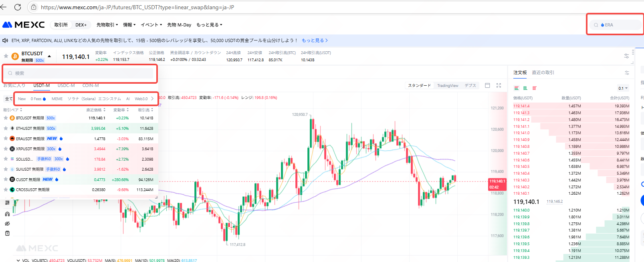Select the COIN-M tab
The height and width of the screenshot is (262, 644).
[91, 85]
